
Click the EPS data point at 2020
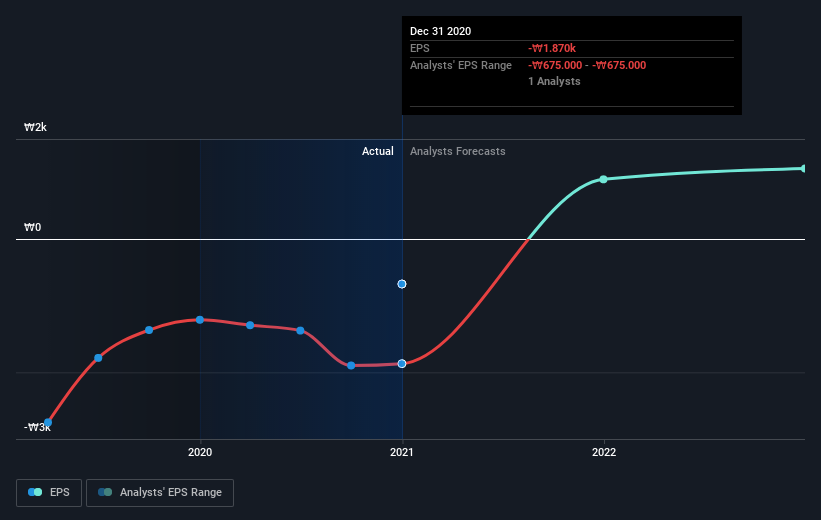[200, 319]
